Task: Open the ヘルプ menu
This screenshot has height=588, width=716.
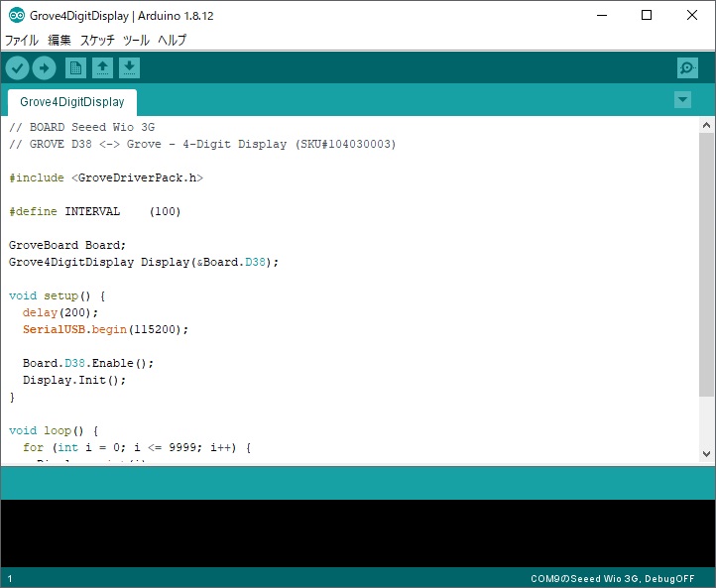Action: [x=173, y=41]
